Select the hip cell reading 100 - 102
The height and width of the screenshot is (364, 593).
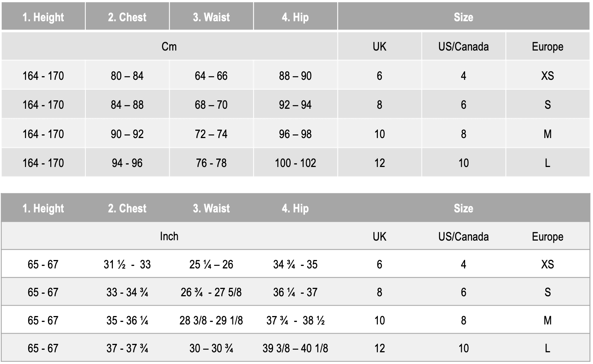tap(295, 163)
